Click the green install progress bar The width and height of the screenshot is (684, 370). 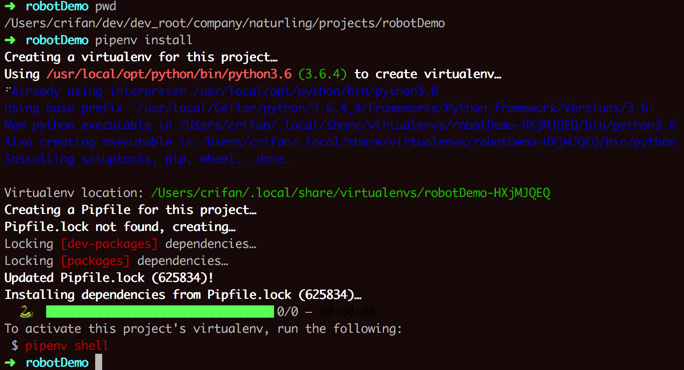[160, 312]
